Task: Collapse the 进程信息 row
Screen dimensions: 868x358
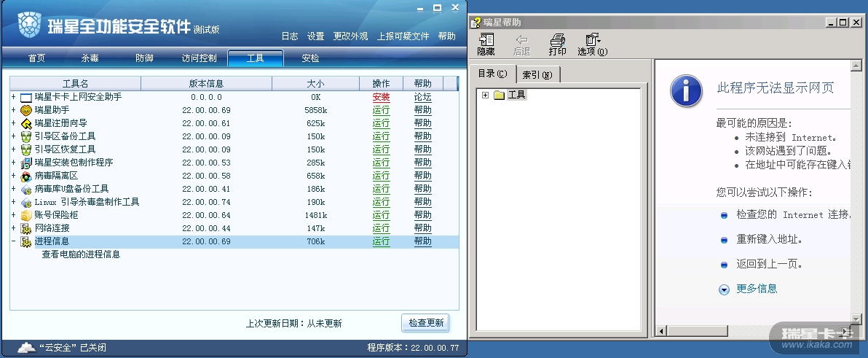Action: click(x=14, y=241)
